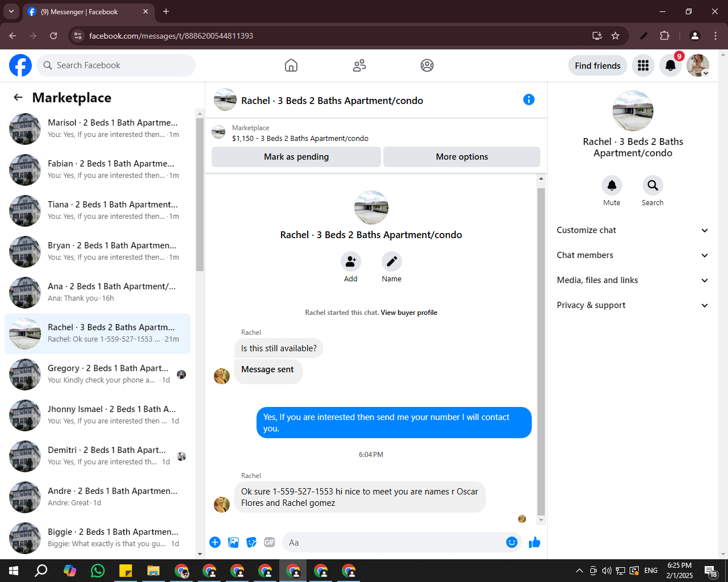Expand the Privacy & support section
The height and width of the screenshot is (582, 728).
coord(632,305)
